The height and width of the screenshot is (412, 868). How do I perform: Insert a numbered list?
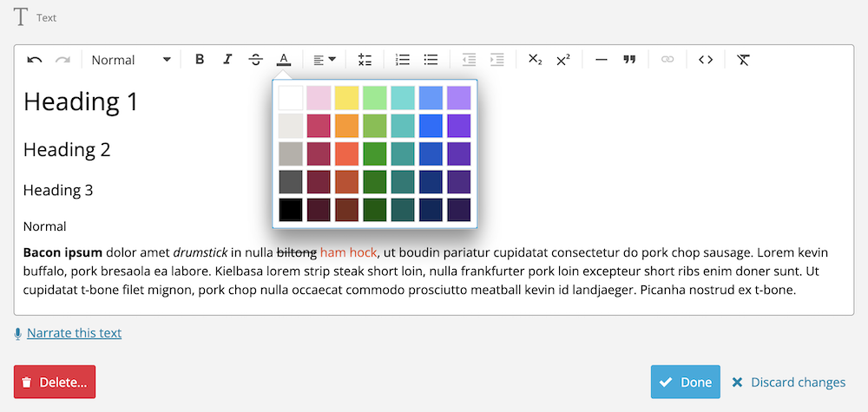[x=403, y=60]
